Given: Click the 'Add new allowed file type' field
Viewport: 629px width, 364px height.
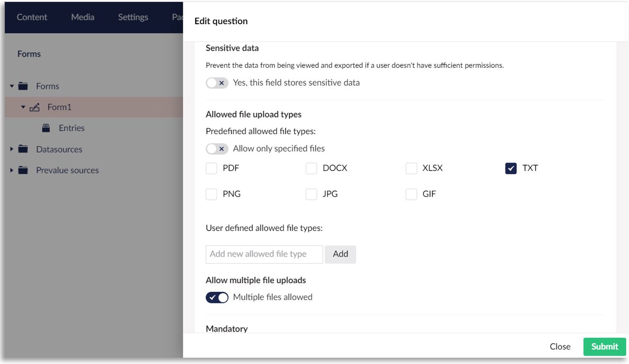Looking at the screenshot, I should point(264,254).
